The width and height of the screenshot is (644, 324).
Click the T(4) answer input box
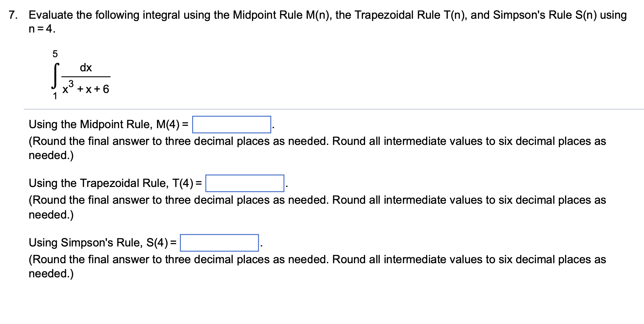coord(245,184)
